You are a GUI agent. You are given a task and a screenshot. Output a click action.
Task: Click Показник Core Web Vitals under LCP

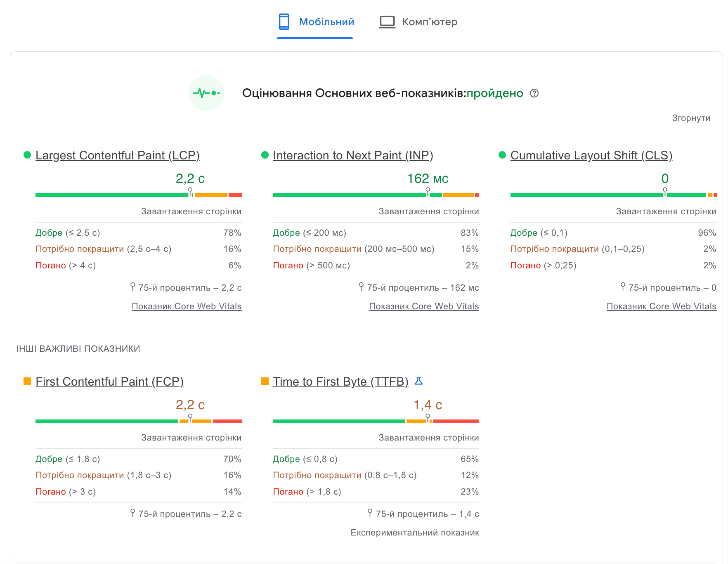pos(187,306)
